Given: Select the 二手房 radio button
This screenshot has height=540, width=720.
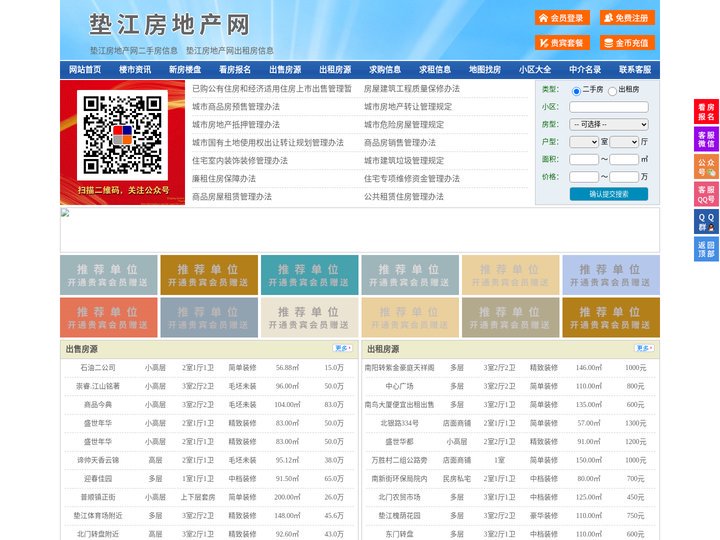Looking at the screenshot, I should 576,91.
